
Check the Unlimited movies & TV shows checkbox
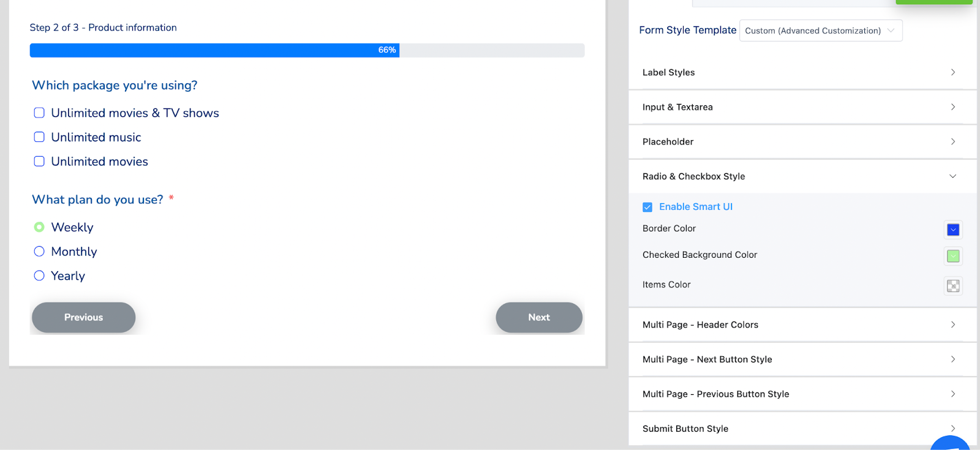pyautogui.click(x=39, y=113)
